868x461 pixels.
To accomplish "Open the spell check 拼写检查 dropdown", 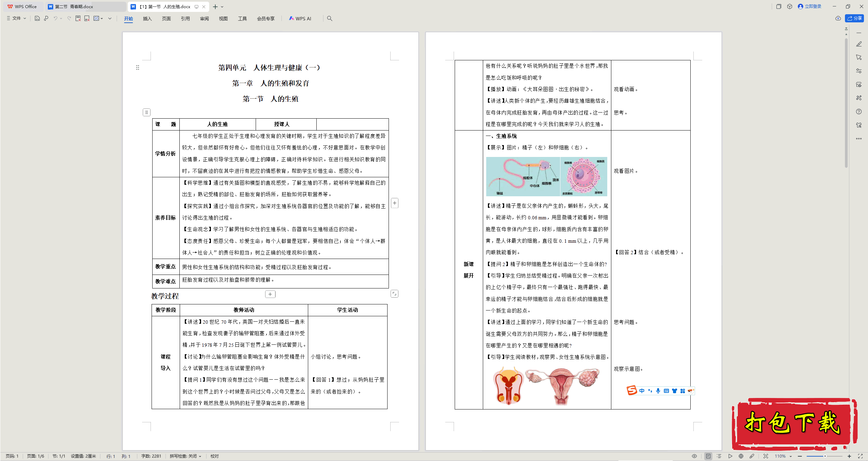I will pyautogui.click(x=185, y=456).
